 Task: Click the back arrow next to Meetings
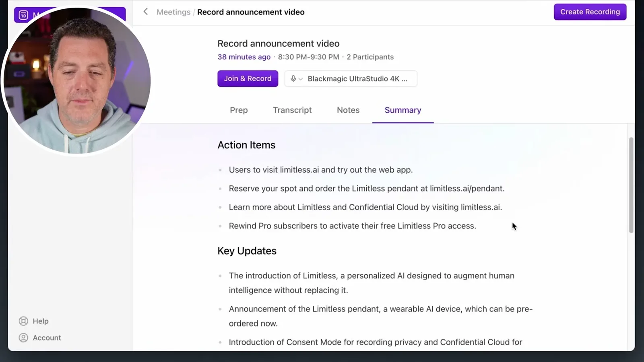pyautogui.click(x=146, y=12)
